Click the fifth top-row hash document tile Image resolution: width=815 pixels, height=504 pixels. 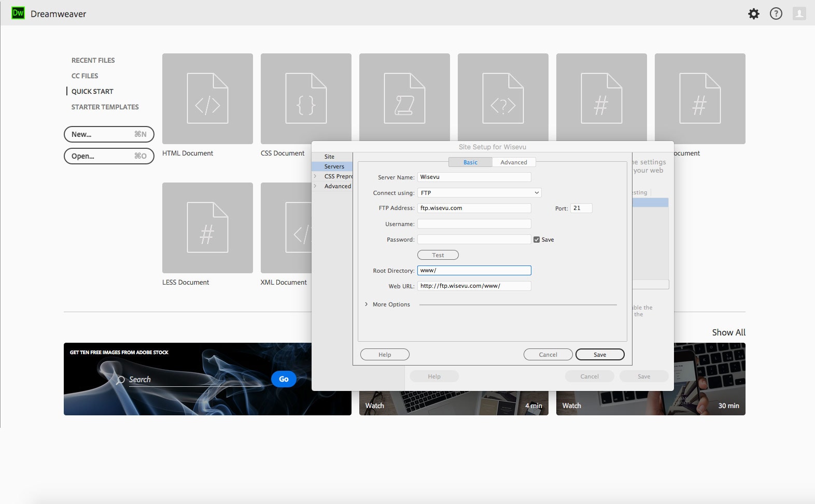[601, 97]
